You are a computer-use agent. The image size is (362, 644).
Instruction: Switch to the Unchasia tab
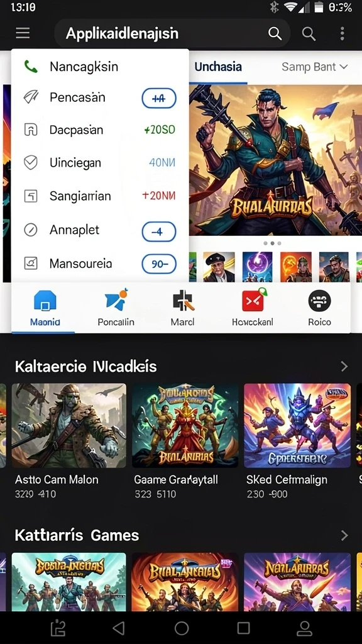pyautogui.click(x=218, y=67)
